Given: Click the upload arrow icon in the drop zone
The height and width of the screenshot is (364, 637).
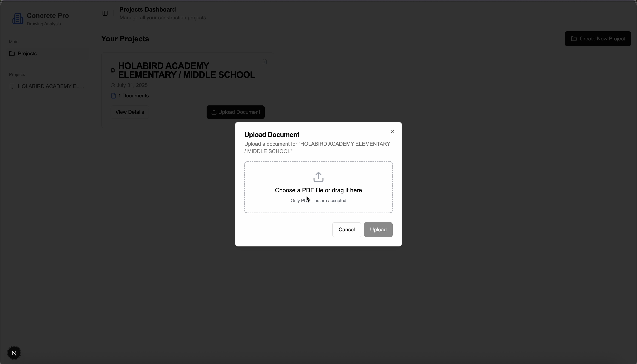Looking at the screenshot, I should coord(318,177).
